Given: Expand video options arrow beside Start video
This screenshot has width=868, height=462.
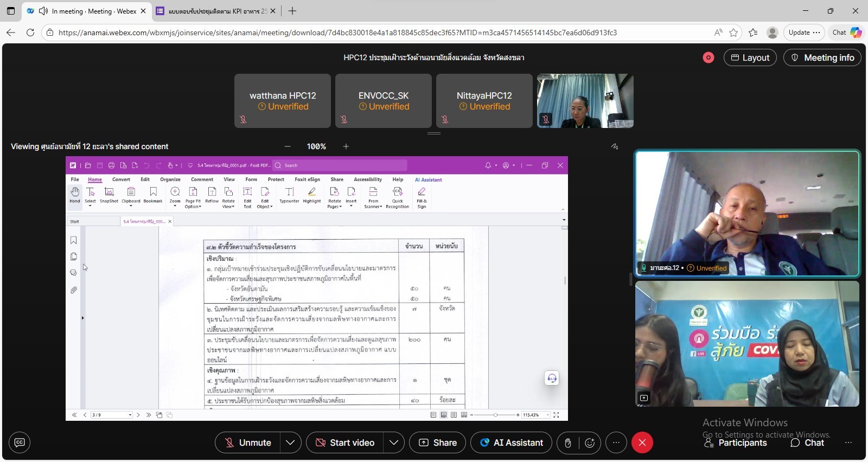Looking at the screenshot, I should coord(394,443).
